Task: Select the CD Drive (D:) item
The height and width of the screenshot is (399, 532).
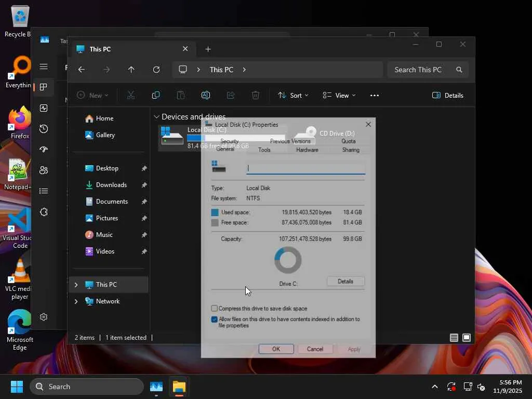Action: 326,134
